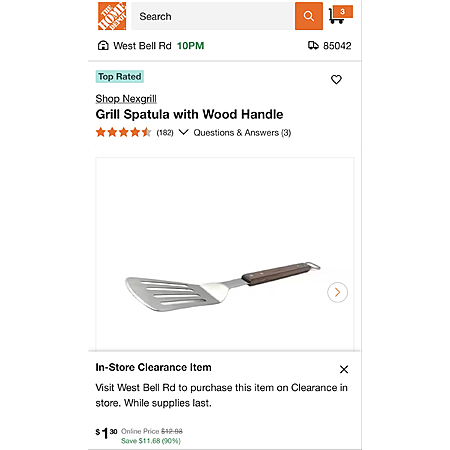Open the star rating reviews

123,133
